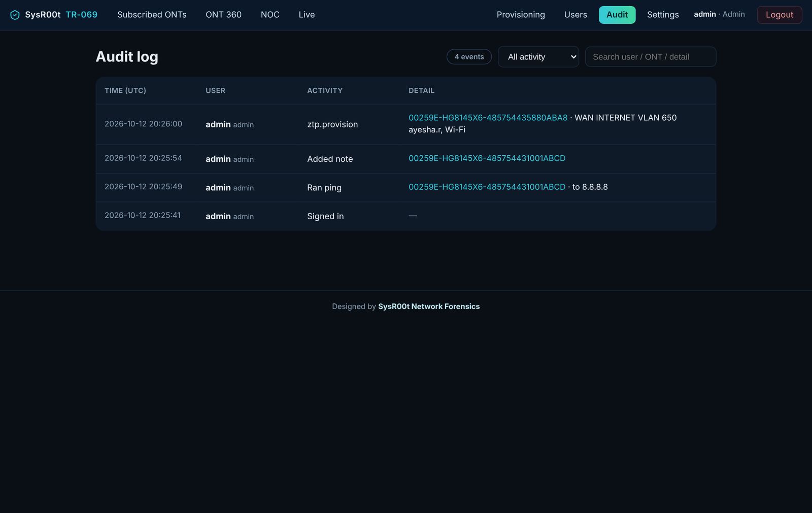Open ONT link in the Added note row

(x=487, y=158)
